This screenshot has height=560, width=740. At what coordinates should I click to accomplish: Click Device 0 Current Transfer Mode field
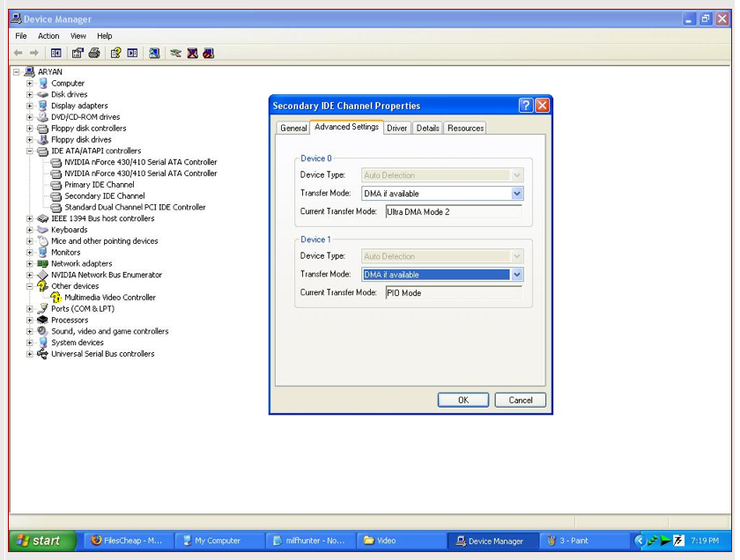tap(454, 212)
